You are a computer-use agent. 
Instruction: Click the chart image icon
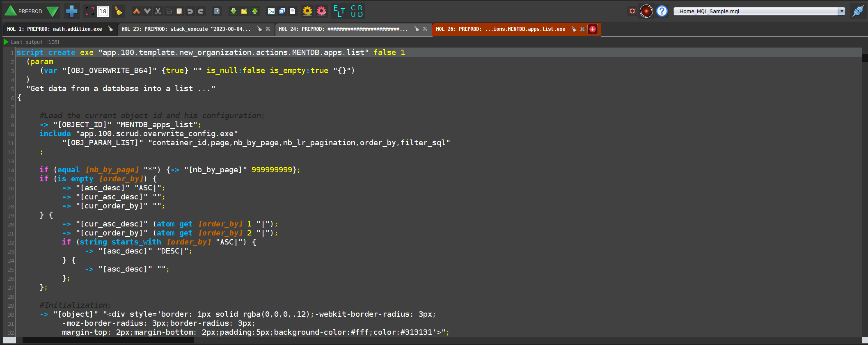[x=271, y=11]
